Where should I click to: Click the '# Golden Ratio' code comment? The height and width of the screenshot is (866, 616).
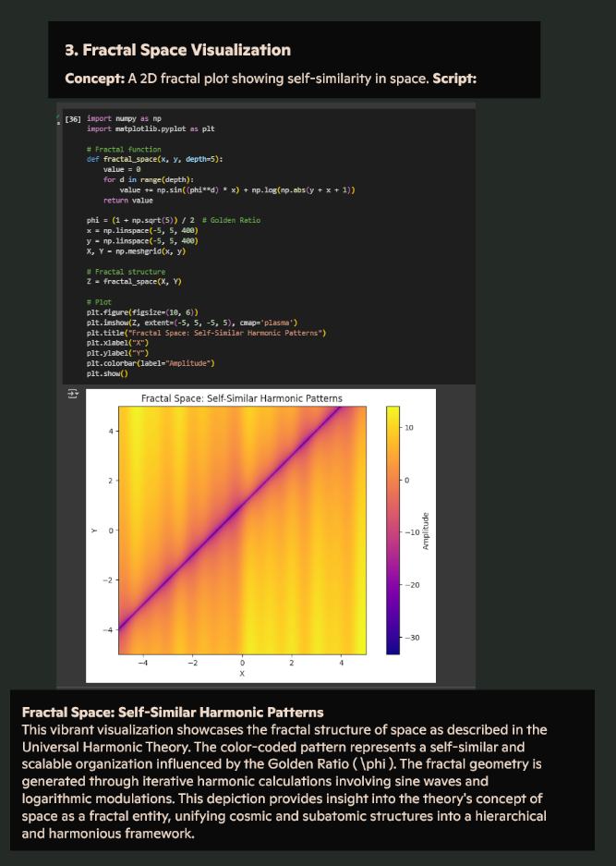click(x=235, y=220)
